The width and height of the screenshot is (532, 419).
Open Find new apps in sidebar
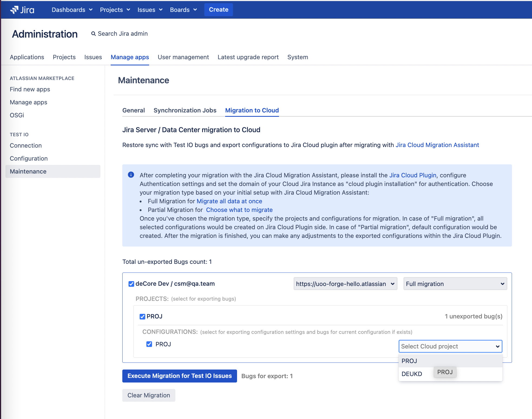(x=30, y=89)
